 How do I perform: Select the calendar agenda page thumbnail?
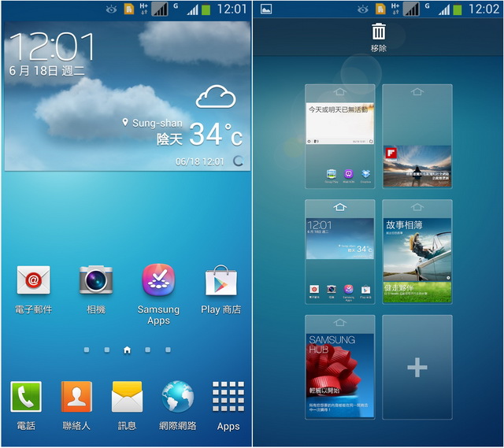[339, 136]
